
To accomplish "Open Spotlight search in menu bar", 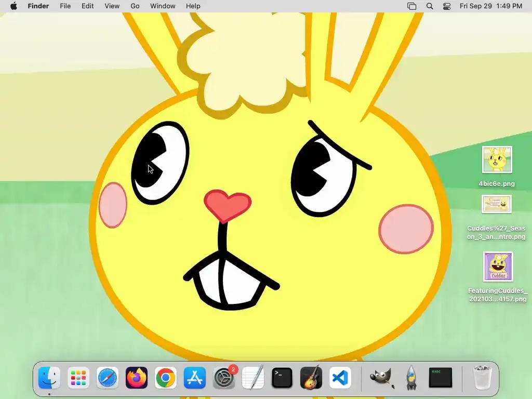I will click(430, 6).
